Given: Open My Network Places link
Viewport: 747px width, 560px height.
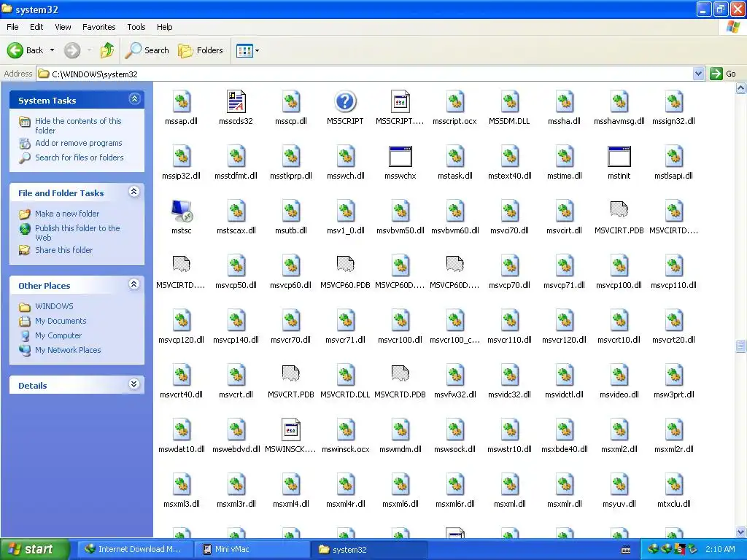Looking at the screenshot, I should coord(68,350).
